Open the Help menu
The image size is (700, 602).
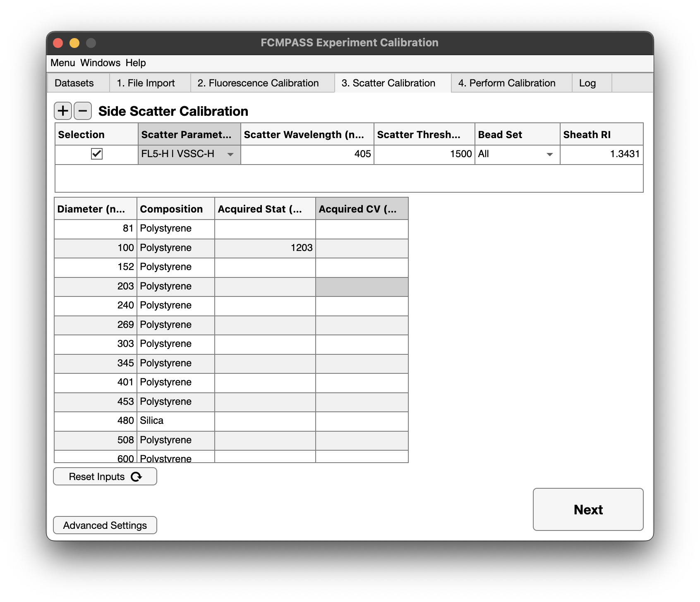tap(136, 63)
